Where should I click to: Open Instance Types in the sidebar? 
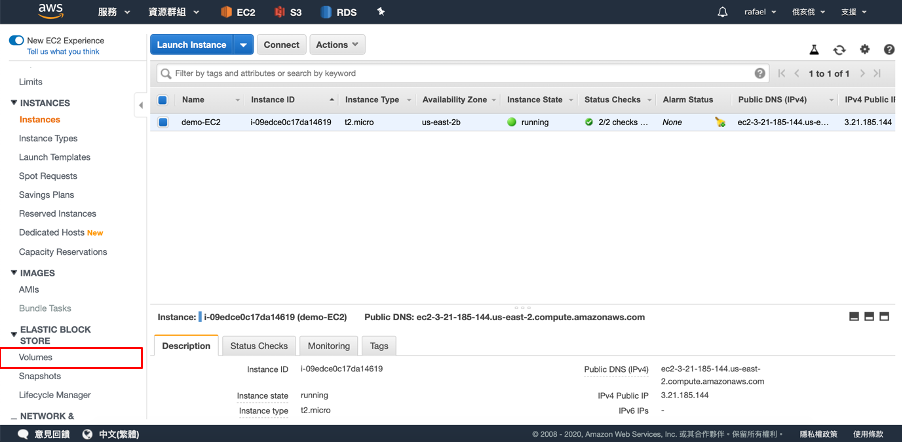pos(48,139)
